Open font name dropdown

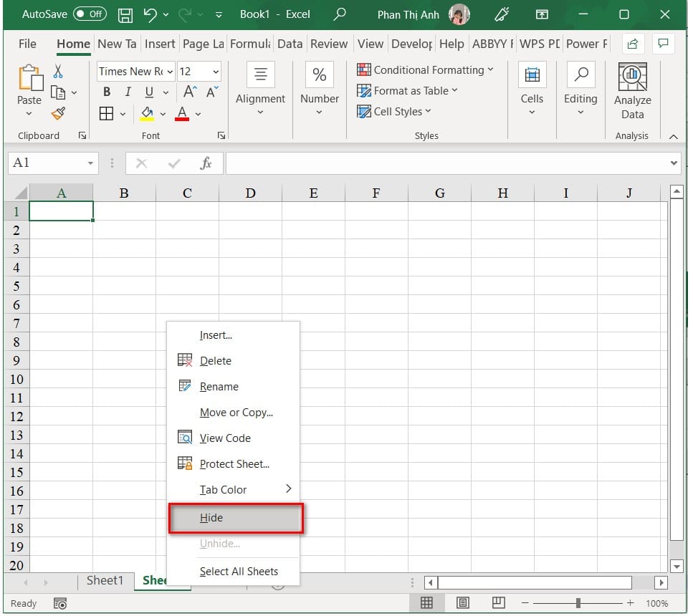pyautogui.click(x=170, y=72)
